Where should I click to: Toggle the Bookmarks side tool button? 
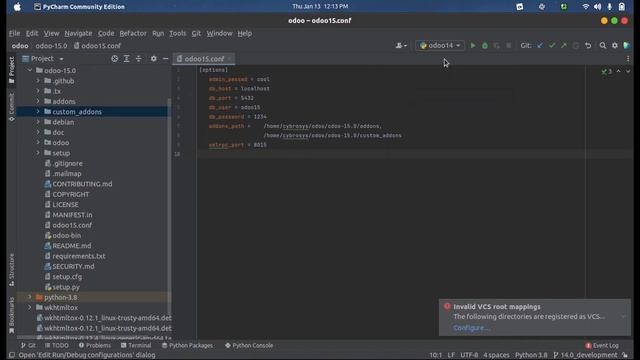[11, 315]
